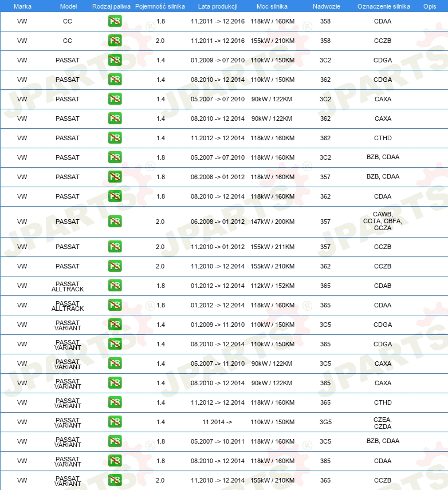Screen dimensions: 448x490
Task: Click the petrol icon in CC 2.0 CCZB row
Action: pyautogui.click(x=115, y=41)
